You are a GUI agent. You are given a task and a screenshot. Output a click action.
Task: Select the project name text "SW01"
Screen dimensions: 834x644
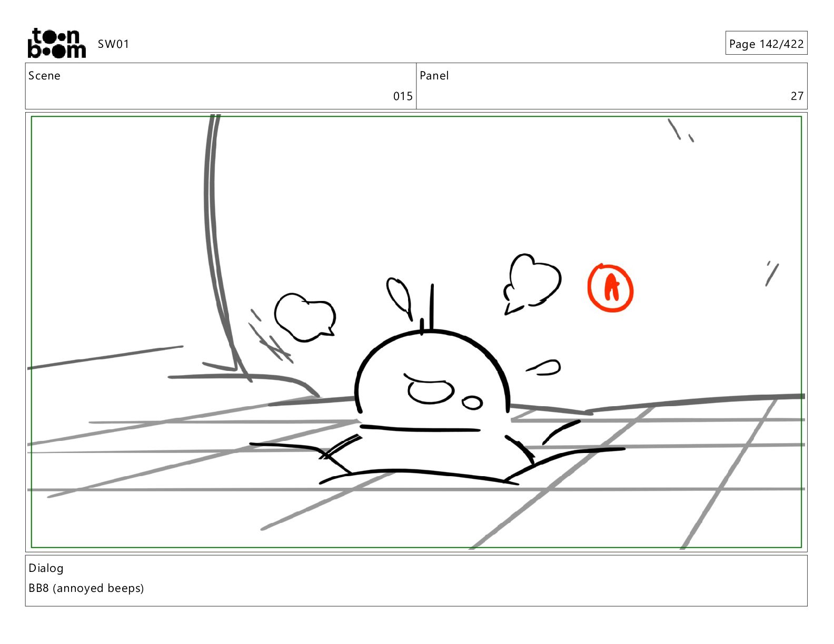113,44
